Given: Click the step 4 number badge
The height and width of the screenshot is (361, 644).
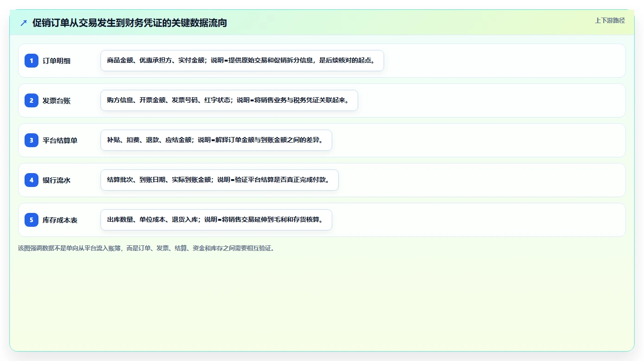Looking at the screenshot, I should pyautogui.click(x=32, y=180).
